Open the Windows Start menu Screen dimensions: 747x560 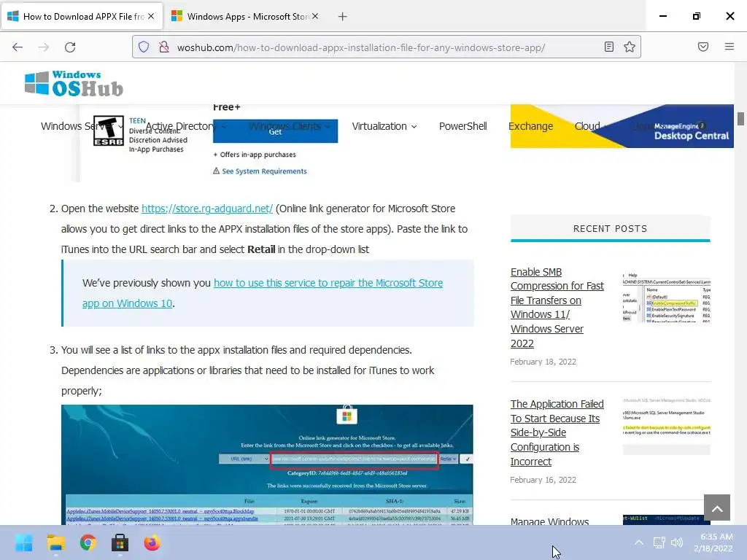click(23, 542)
